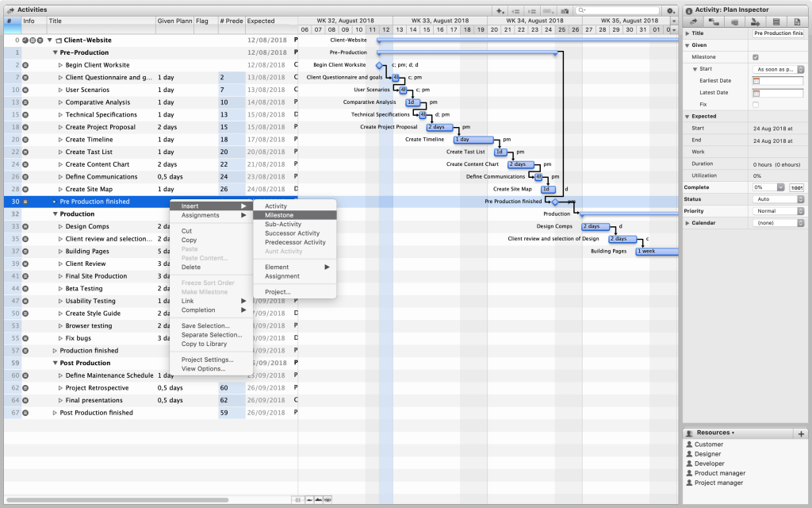This screenshot has height=508, width=812.
Task: Click the plus icon to add a resource
Action: pyautogui.click(x=801, y=433)
